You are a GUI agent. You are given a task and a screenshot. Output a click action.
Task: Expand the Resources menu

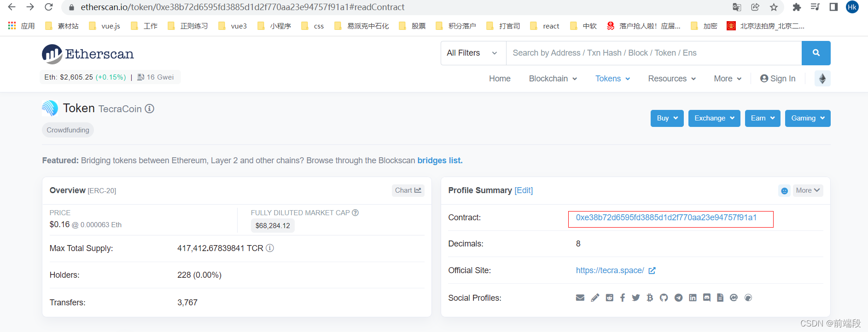[672, 79]
